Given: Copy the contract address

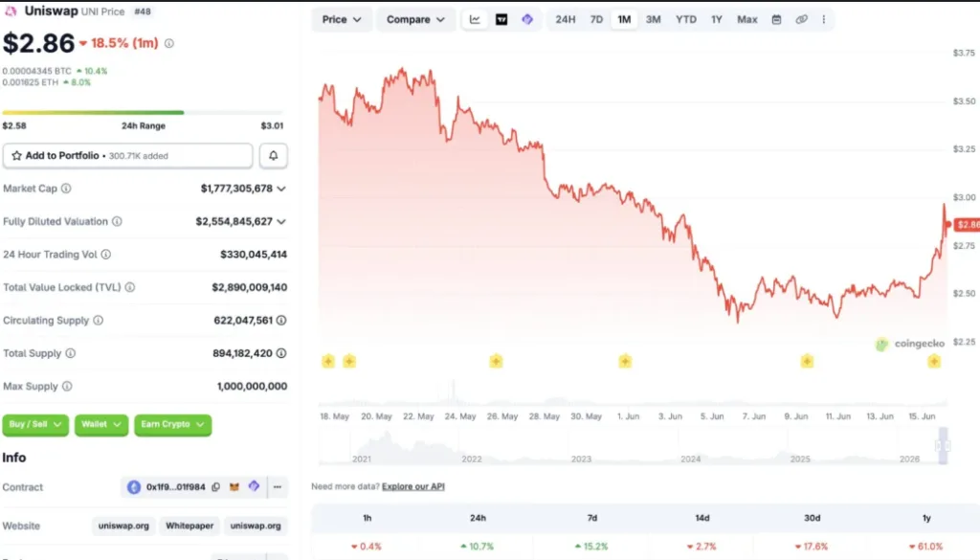Looking at the screenshot, I should (215, 487).
